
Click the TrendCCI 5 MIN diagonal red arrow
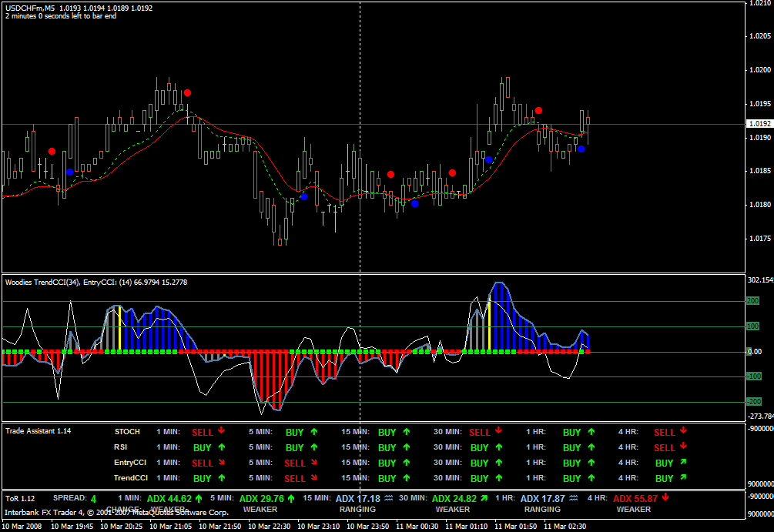(x=314, y=477)
